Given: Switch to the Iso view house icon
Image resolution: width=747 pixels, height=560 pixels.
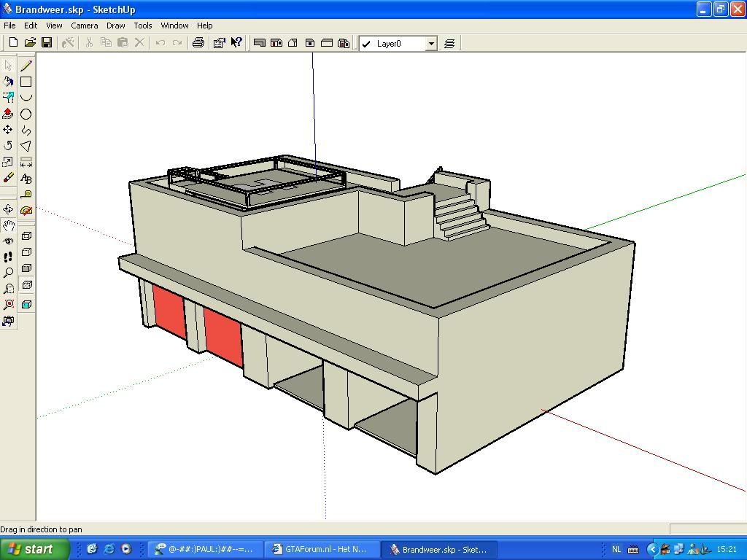Looking at the screenshot, I should [x=344, y=43].
